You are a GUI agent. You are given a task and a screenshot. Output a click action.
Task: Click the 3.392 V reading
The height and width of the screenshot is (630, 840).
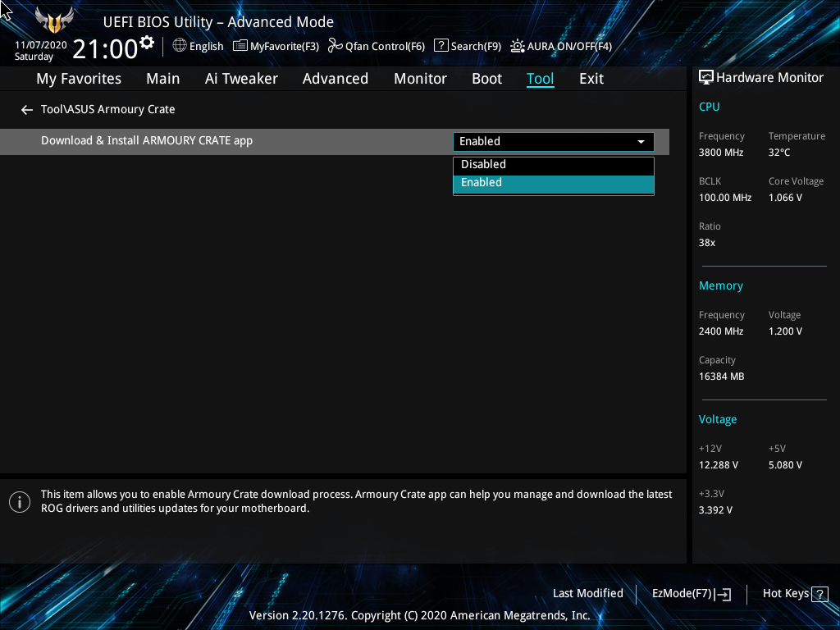[715, 510]
